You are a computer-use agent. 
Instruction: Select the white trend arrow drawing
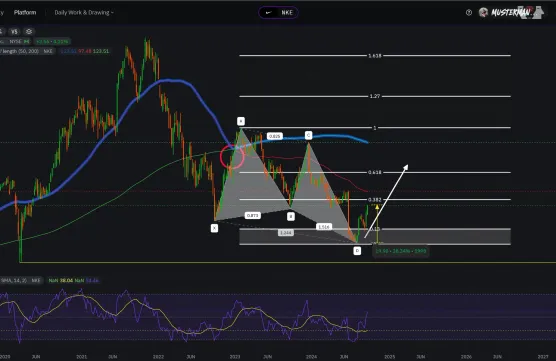pyautogui.click(x=387, y=201)
